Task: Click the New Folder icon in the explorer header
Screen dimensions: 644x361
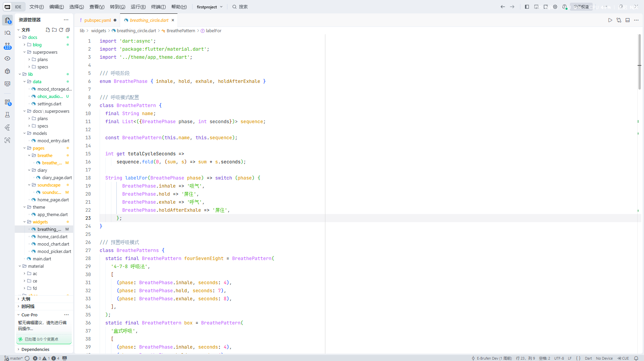Action: pyautogui.click(x=54, y=30)
